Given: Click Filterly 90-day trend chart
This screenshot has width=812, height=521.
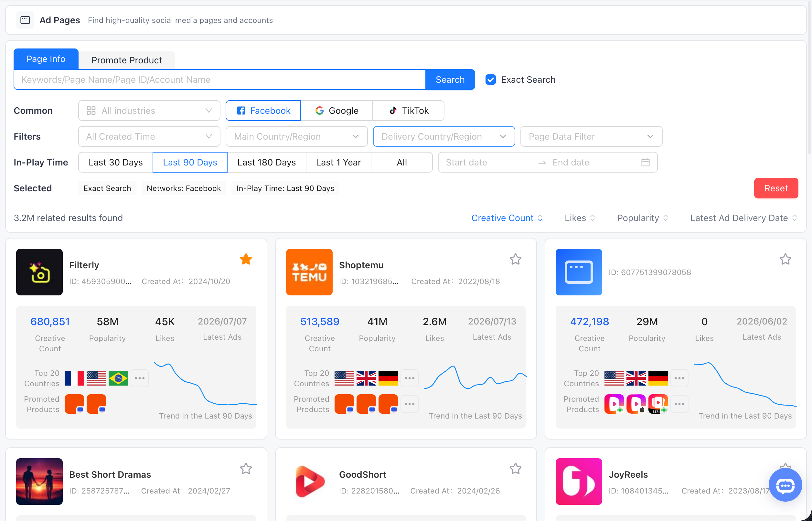Looking at the screenshot, I should pos(205,384).
